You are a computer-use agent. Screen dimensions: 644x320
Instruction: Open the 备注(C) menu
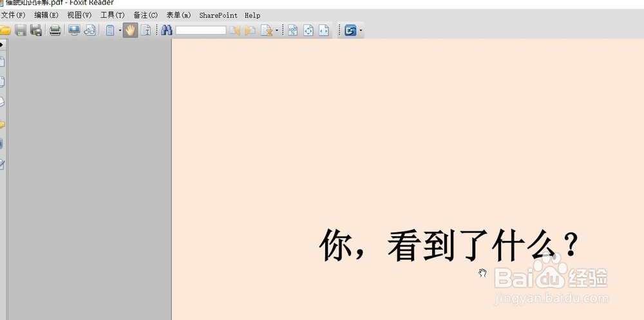[x=146, y=15]
